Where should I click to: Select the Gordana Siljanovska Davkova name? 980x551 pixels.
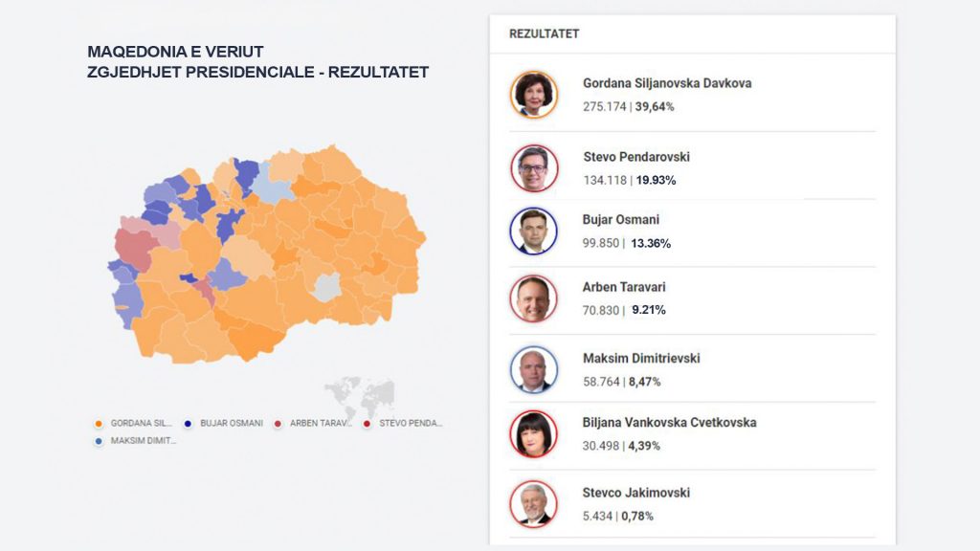coord(667,83)
